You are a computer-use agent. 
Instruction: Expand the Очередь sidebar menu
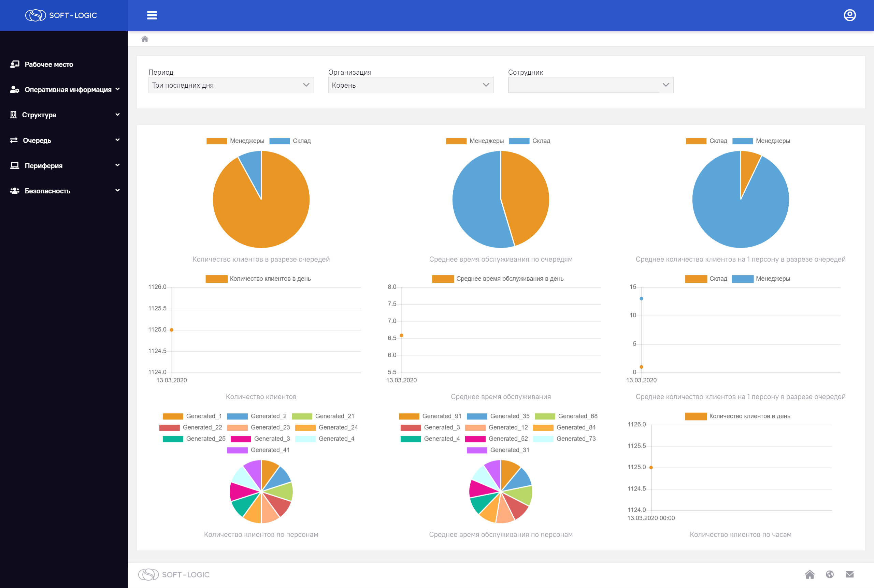click(64, 140)
